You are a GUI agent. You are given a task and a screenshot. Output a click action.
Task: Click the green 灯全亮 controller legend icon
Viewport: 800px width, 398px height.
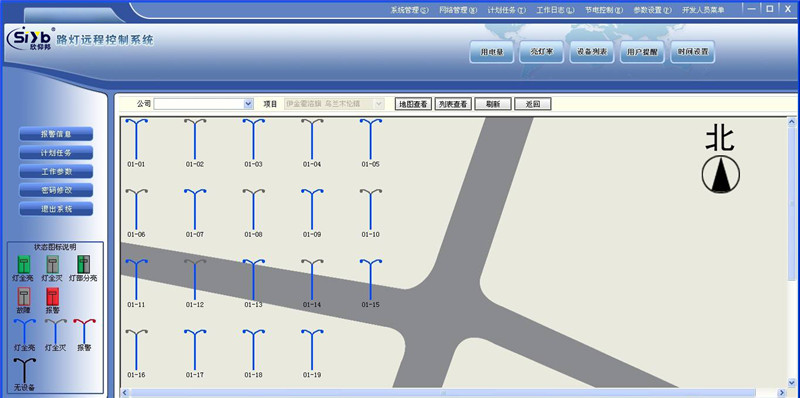(24, 264)
